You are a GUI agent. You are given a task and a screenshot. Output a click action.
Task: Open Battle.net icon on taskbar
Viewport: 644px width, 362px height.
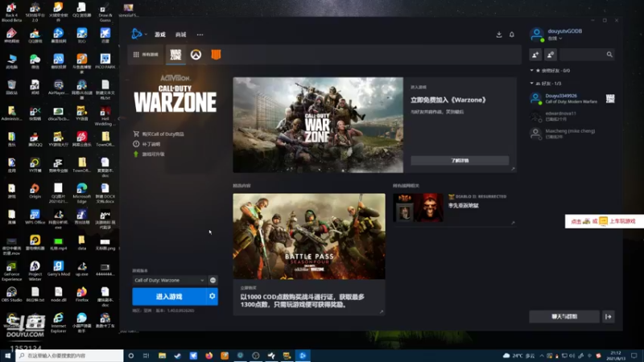[x=303, y=356]
